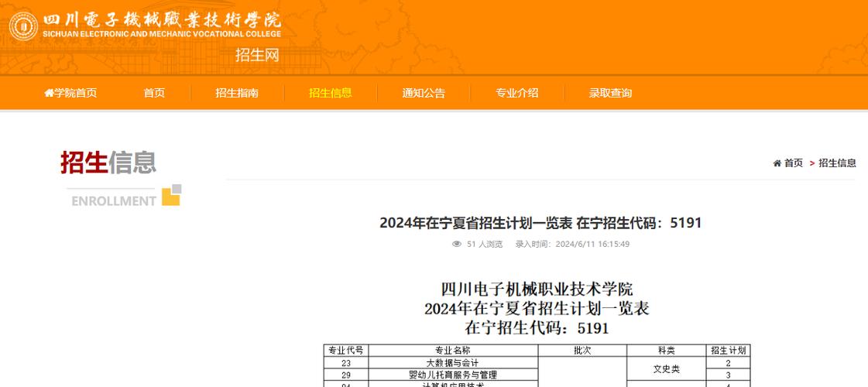Click 首页 breadcrumb link

pos(793,163)
